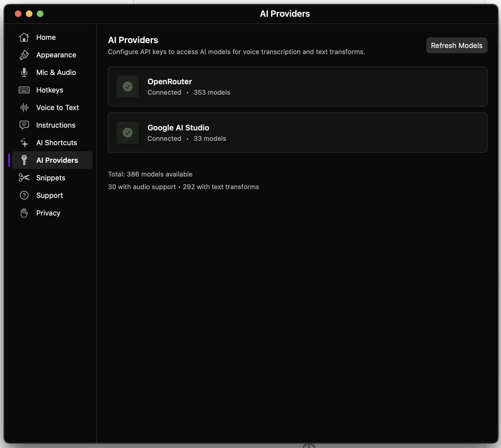Click the hand icon for Privacy
The width and height of the screenshot is (501, 448).
coord(24,213)
